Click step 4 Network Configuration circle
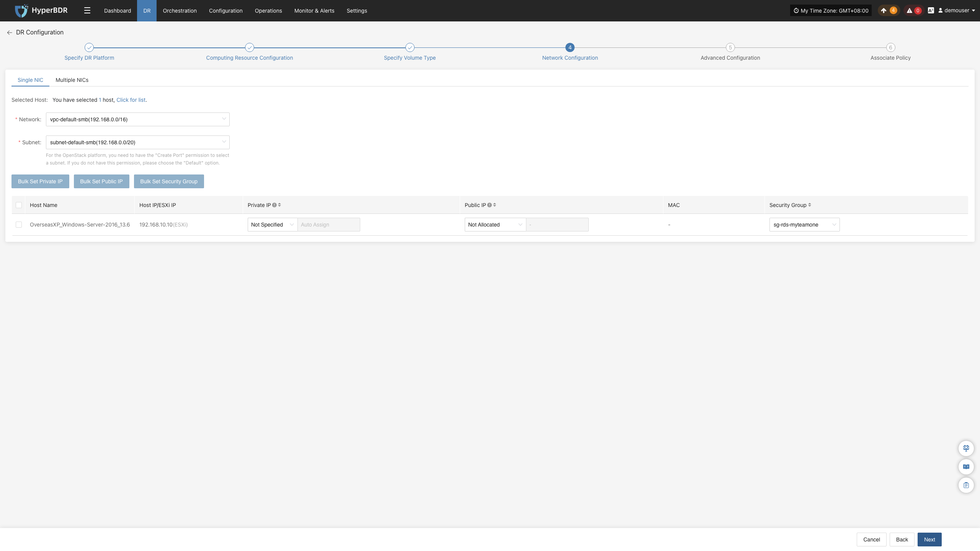Screen dimensions: 980x551 tap(570, 47)
